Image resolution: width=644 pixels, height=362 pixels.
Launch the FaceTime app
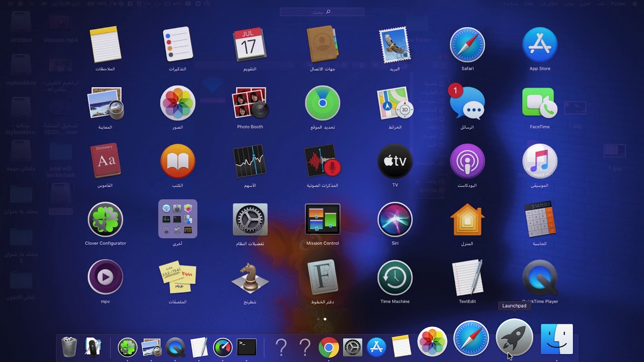coord(540,103)
